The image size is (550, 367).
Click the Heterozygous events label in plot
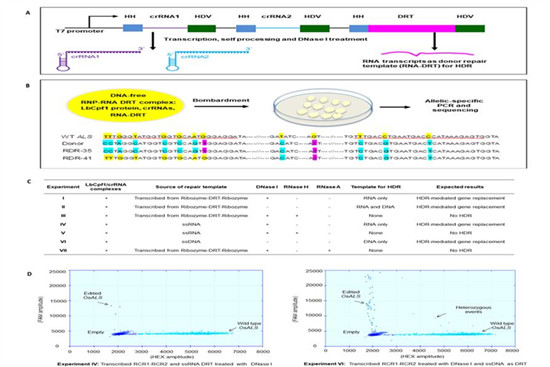tap(473, 309)
